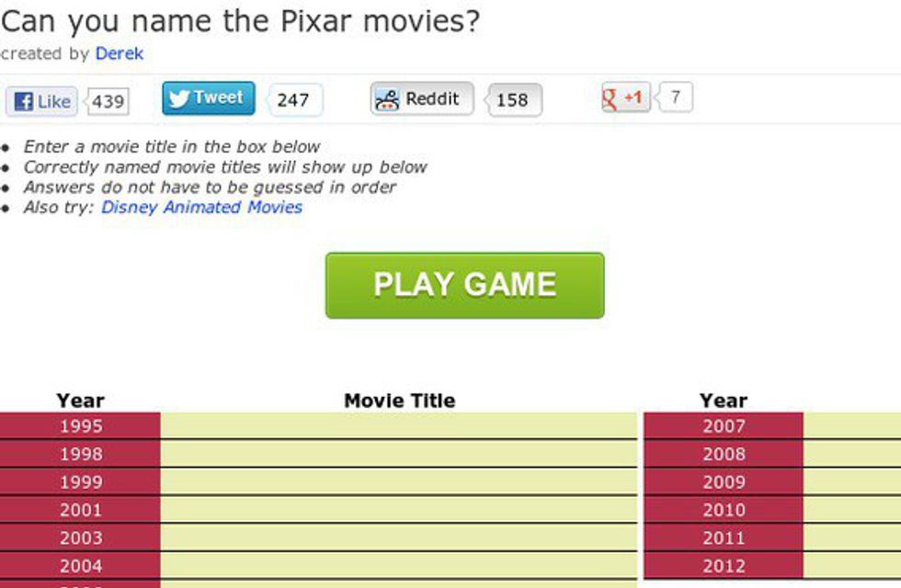Click the Facebook Like button
Viewport: 901px width, 588px height.
pos(42,101)
